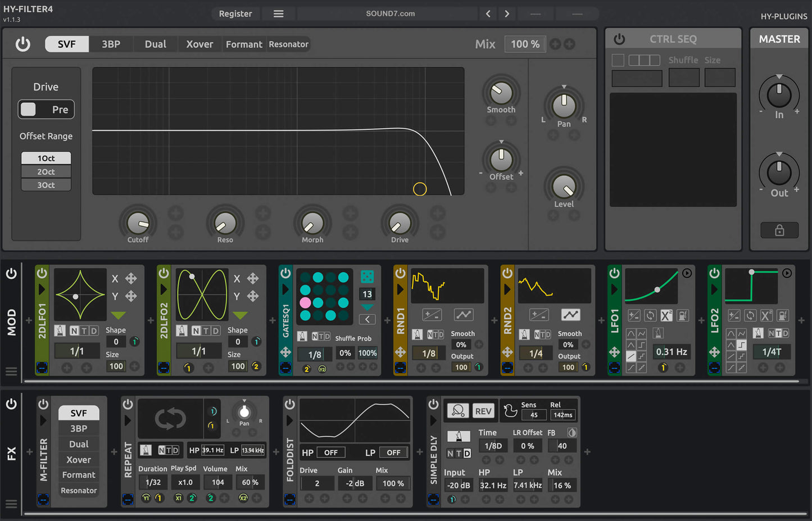Image resolution: width=812 pixels, height=521 pixels.
Task: Switch to the Xover filter tab
Action: tap(199, 44)
